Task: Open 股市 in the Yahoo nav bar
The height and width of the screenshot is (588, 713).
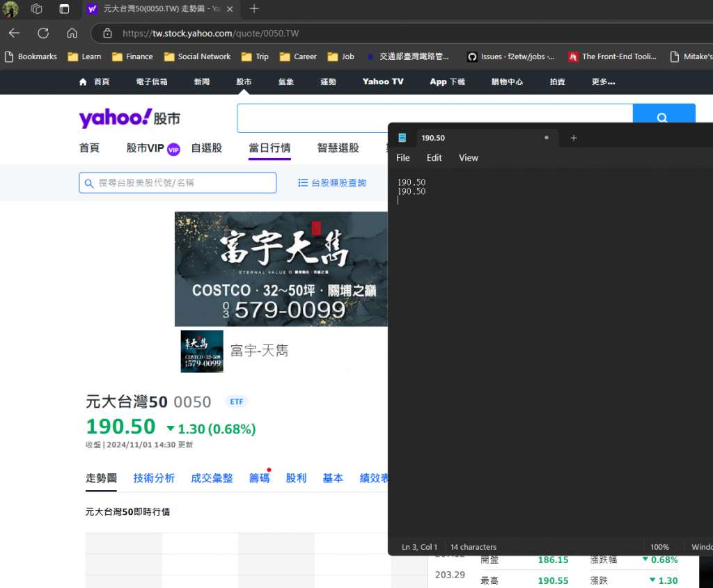Action: (244, 82)
